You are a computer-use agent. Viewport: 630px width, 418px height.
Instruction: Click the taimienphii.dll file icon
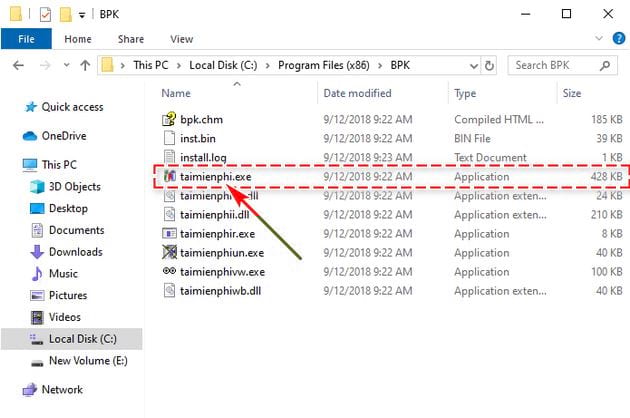click(170, 214)
